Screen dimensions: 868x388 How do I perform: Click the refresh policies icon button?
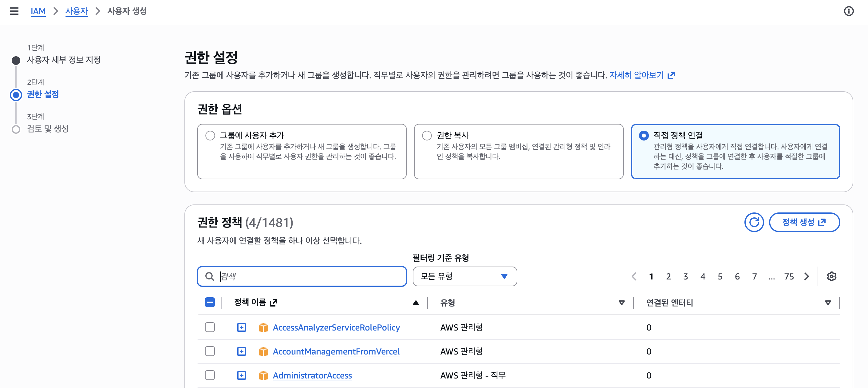click(x=754, y=222)
